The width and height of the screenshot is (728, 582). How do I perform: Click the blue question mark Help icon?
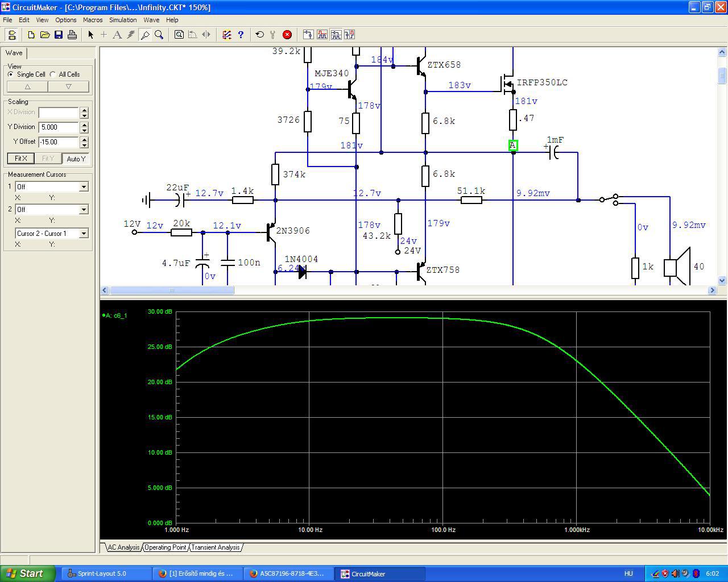tap(241, 35)
